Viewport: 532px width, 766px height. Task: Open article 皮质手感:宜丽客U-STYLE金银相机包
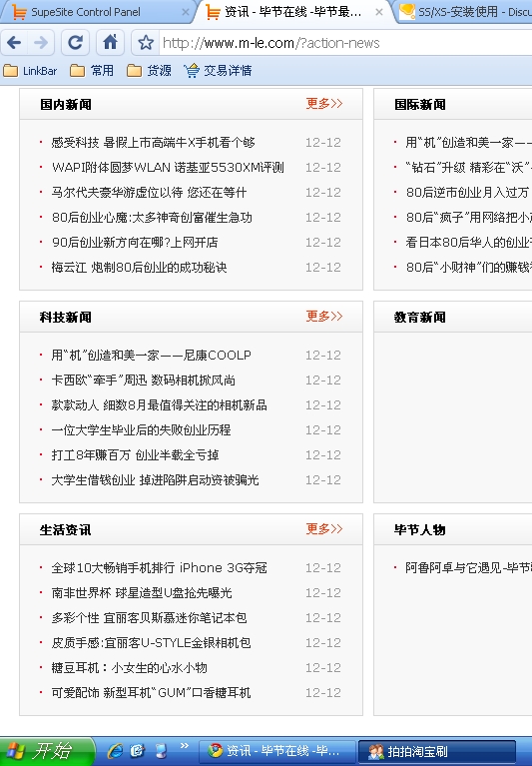152,642
